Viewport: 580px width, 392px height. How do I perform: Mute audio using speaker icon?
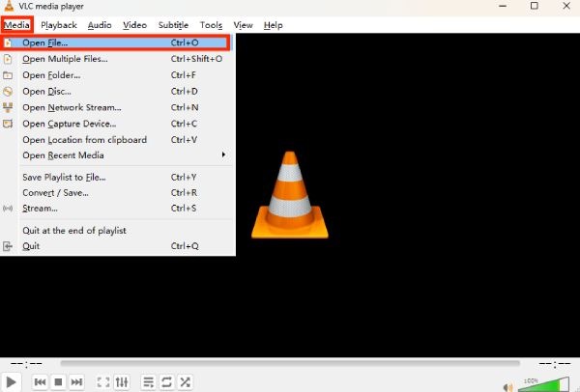(507, 382)
